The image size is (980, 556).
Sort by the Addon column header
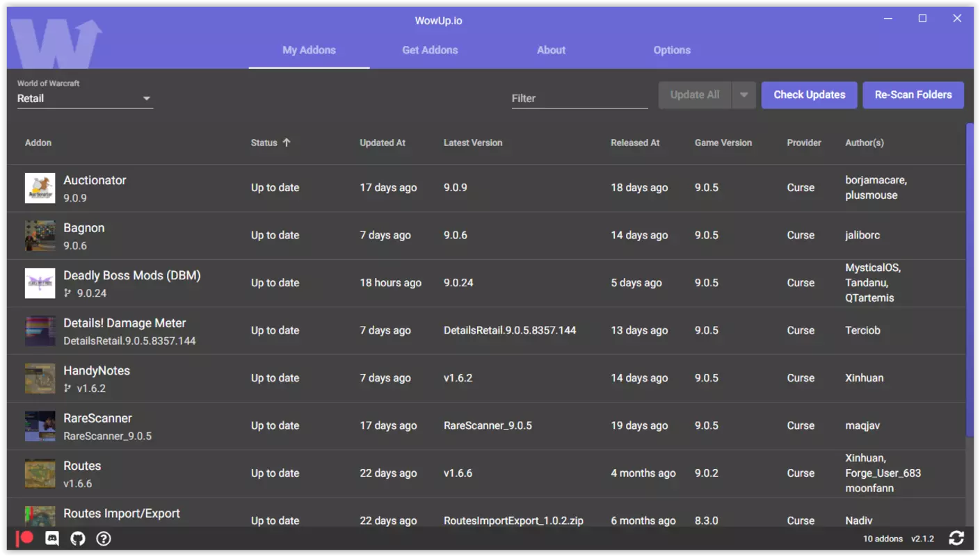pos(38,142)
